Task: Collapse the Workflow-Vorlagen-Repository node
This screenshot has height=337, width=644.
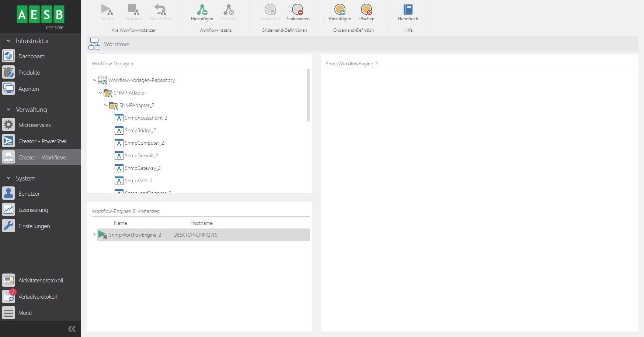Action: click(x=94, y=80)
